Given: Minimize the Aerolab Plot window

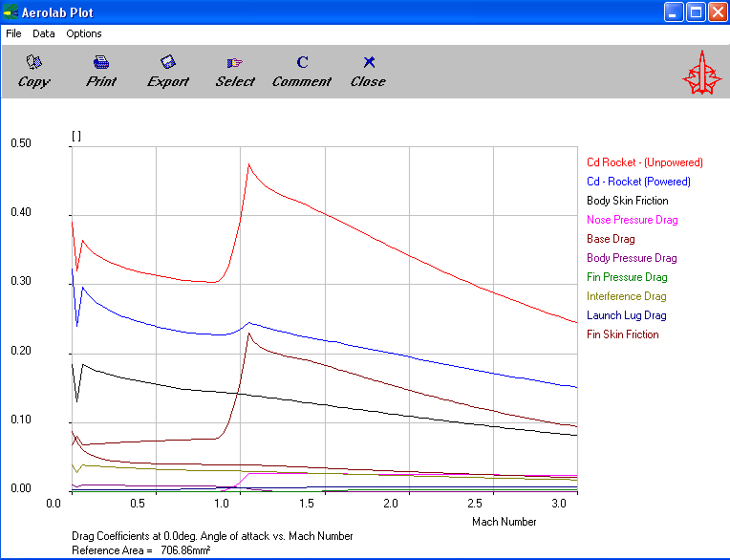Looking at the screenshot, I should [674, 12].
